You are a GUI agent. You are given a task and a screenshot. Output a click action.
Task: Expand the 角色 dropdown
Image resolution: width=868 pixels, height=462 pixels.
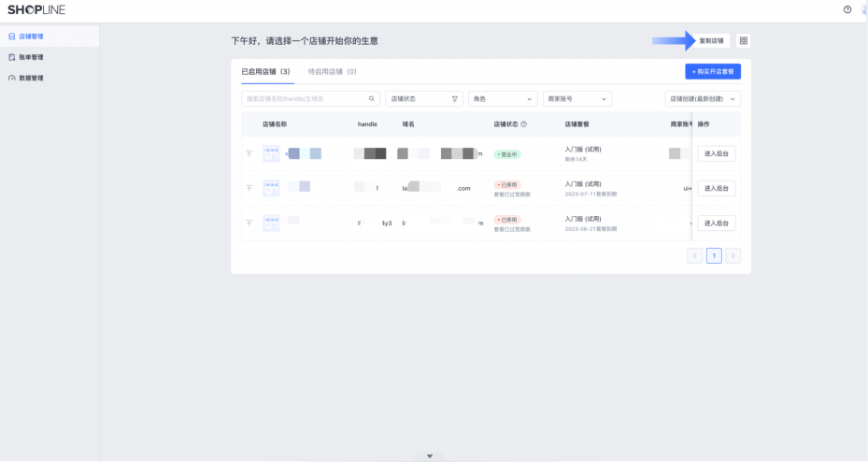coord(503,98)
